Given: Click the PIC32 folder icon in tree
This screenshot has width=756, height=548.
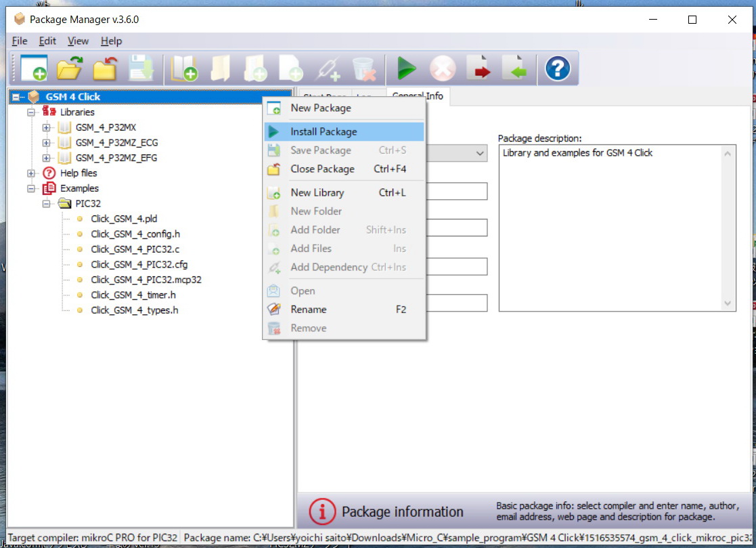Looking at the screenshot, I should click(64, 203).
